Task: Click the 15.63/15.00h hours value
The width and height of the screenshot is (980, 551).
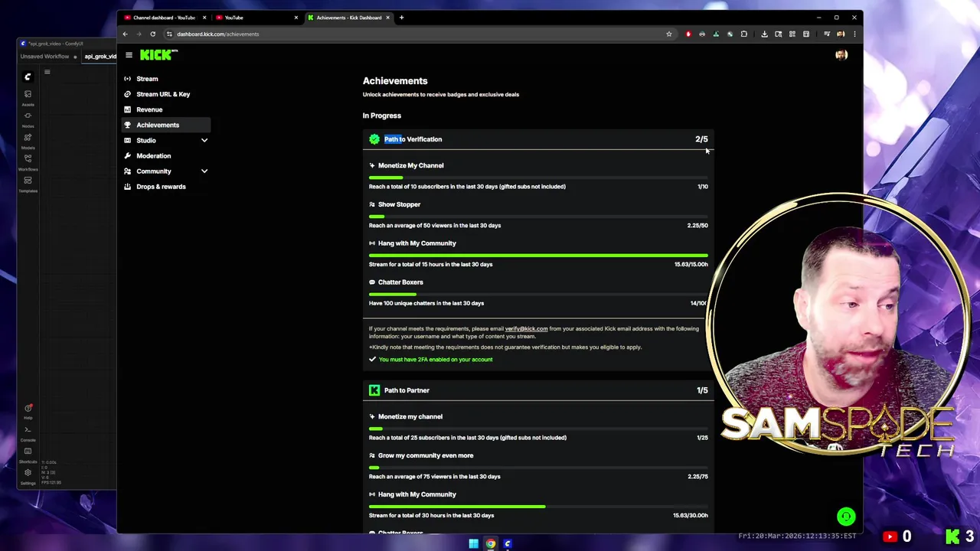Action: (x=691, y=265)
